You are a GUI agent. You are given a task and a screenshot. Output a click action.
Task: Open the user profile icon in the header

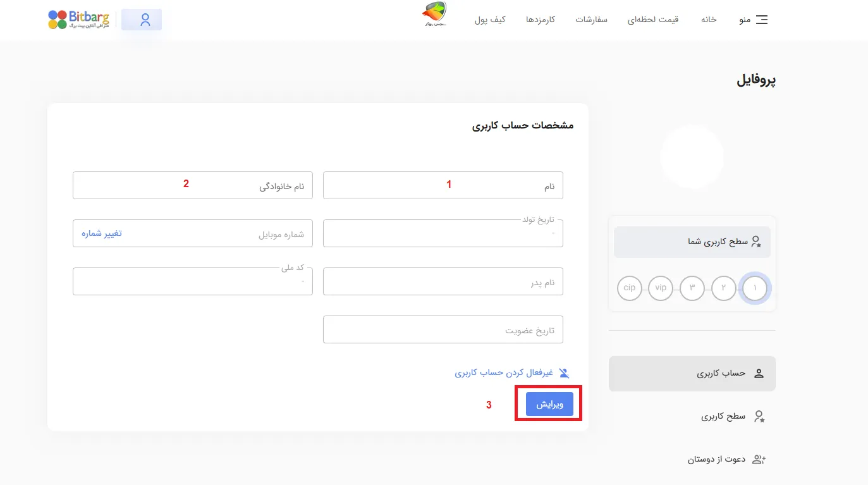(x=141, y=20)
